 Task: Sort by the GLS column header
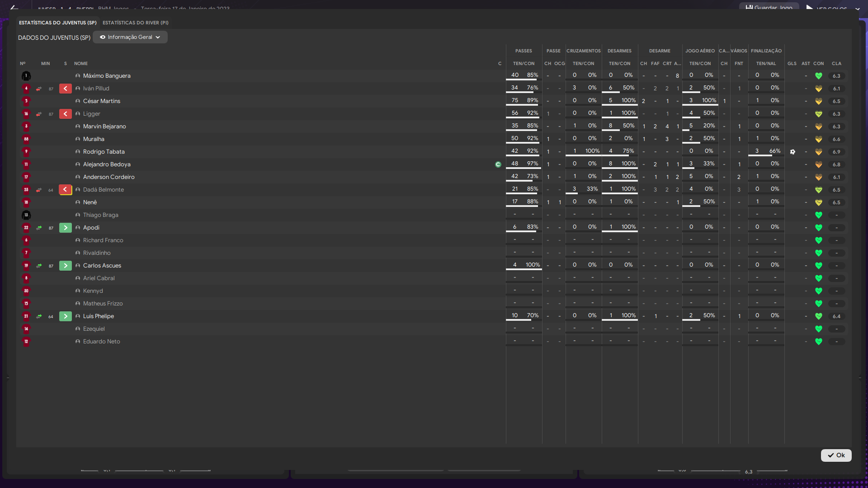(x=792, y=64)
